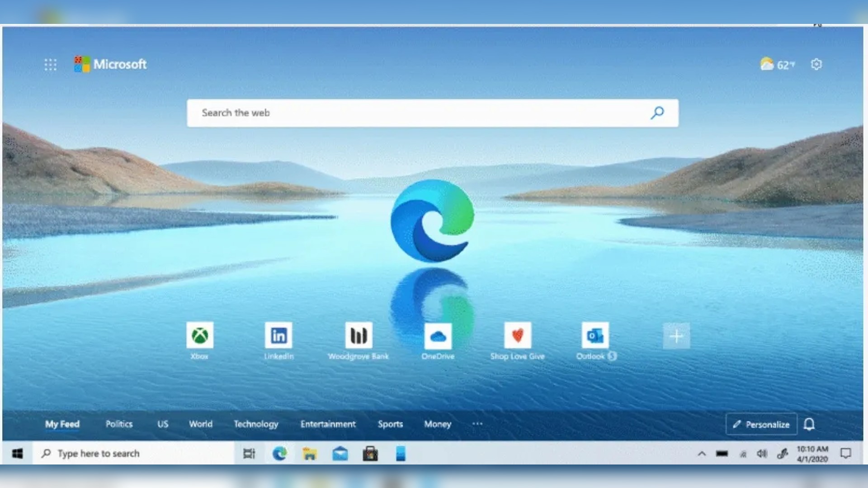Open the Woodgrove Bank shortcut
Viewport: 868px width, 488px height.
pyautogui.click(x=359, y=336)
